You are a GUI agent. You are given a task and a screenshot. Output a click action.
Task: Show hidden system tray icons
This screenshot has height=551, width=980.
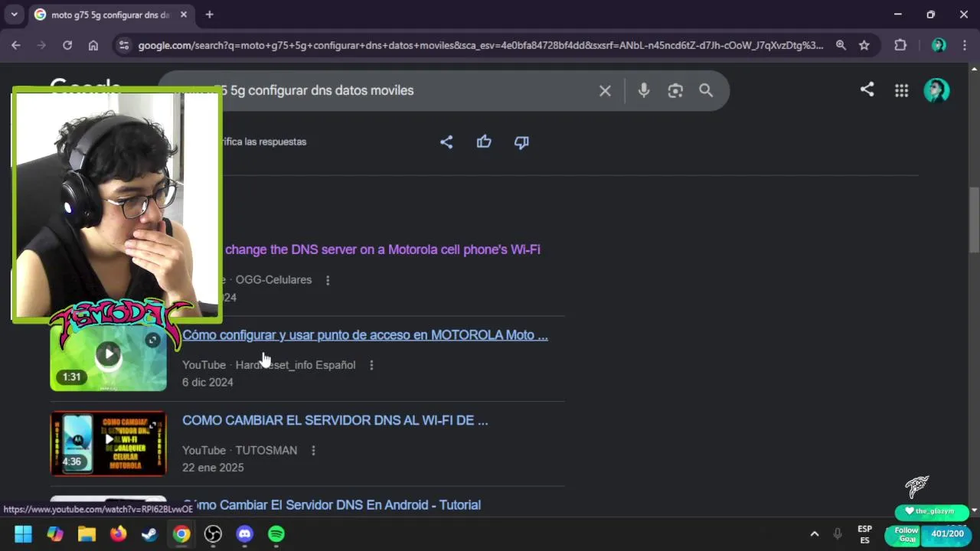coord(815,534)
